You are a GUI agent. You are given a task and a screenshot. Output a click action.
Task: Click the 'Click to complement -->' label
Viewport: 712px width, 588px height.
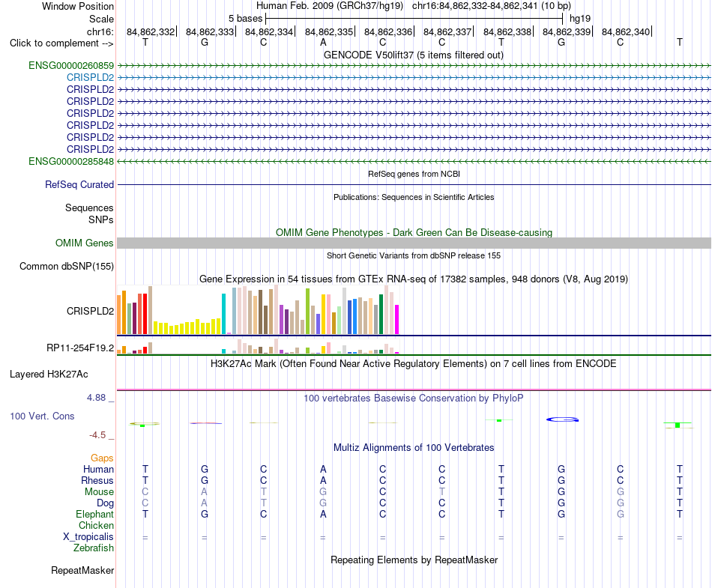pos(61,43)
